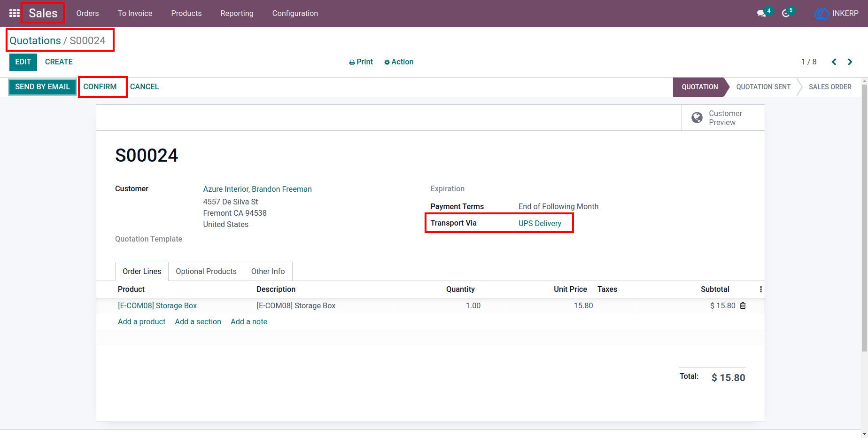Click the Sales app title
This screenshot has width=868, height=438.
coord(43,13)
